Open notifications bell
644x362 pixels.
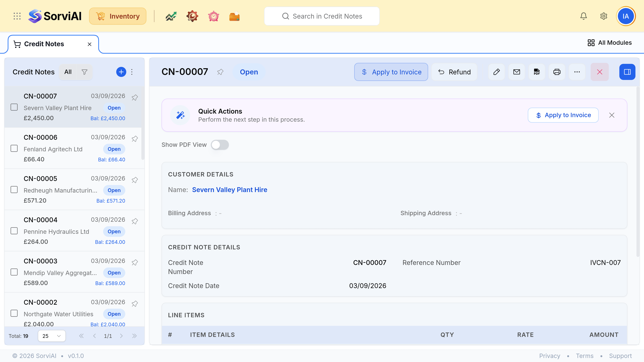tap(583, 16)
